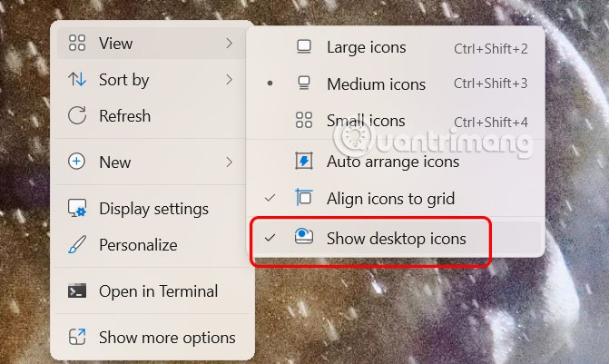Enable Auto arrange icons
609x364 pixels.
point(392,162)
